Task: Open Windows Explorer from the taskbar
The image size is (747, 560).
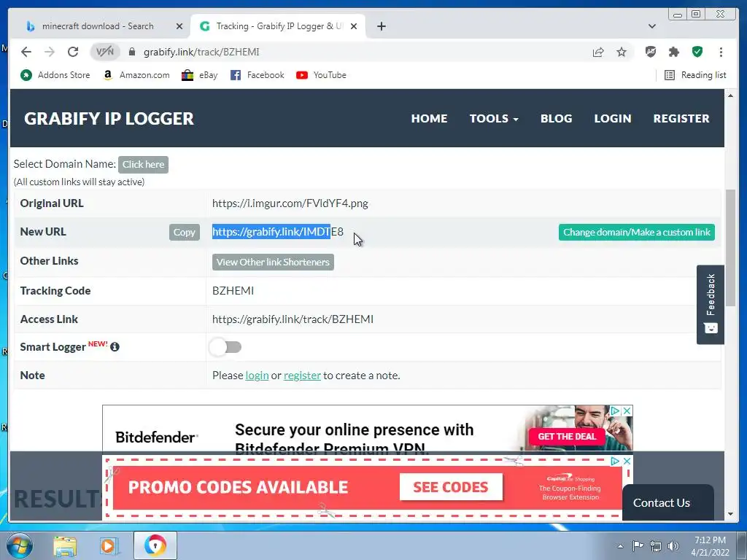Action: point(65,545)
